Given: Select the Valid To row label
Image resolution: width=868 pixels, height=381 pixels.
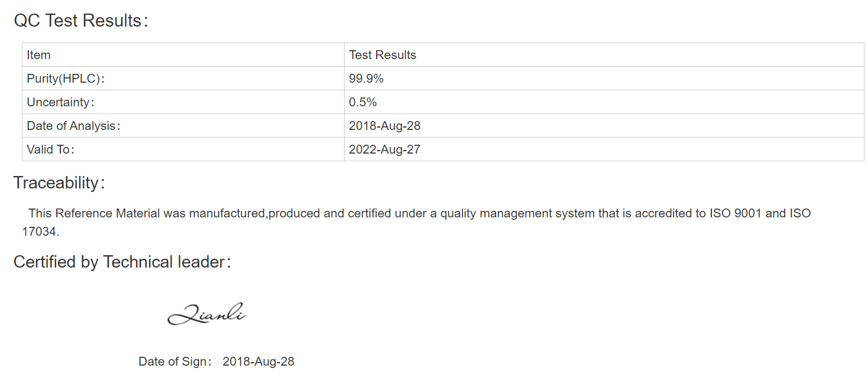Looking at the screenshot, I should [51, 149].
